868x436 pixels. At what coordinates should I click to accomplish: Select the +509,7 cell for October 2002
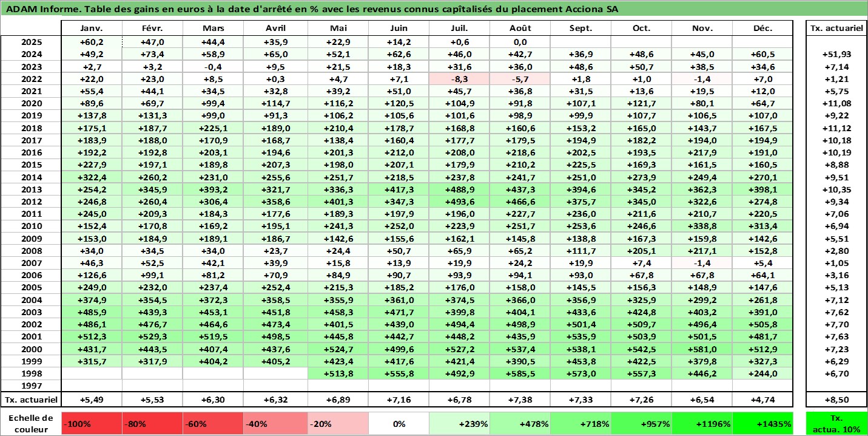641,324
